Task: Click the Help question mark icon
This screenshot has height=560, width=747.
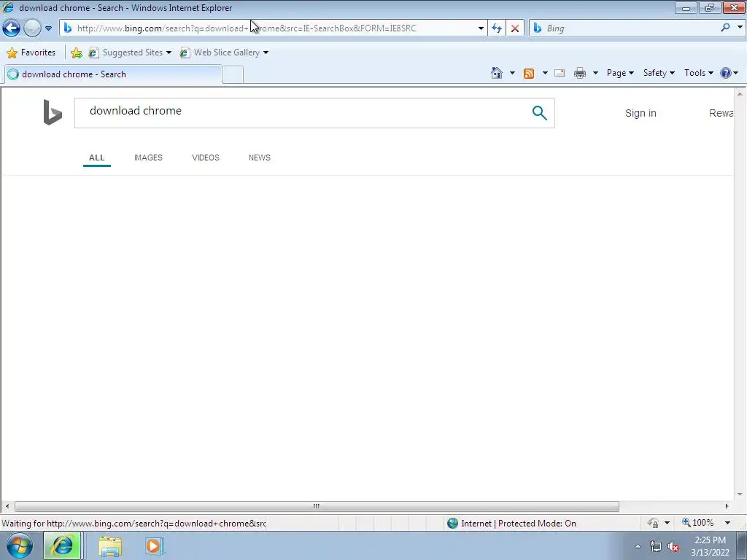Action: [x=726, y=73]
